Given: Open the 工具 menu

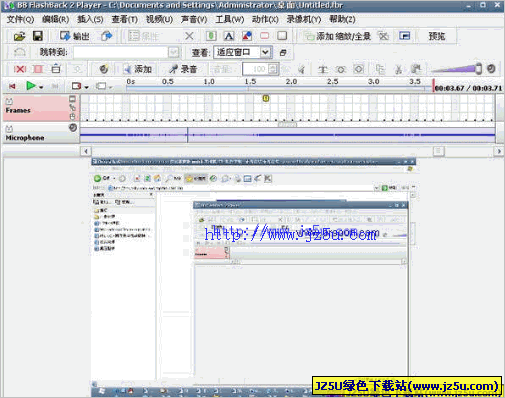Looking at the screenshot, I should 230,19.
